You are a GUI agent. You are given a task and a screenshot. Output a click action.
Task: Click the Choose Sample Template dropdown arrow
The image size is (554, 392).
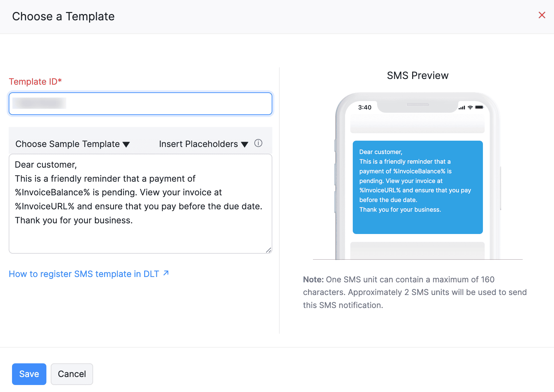tap(126, 144)
